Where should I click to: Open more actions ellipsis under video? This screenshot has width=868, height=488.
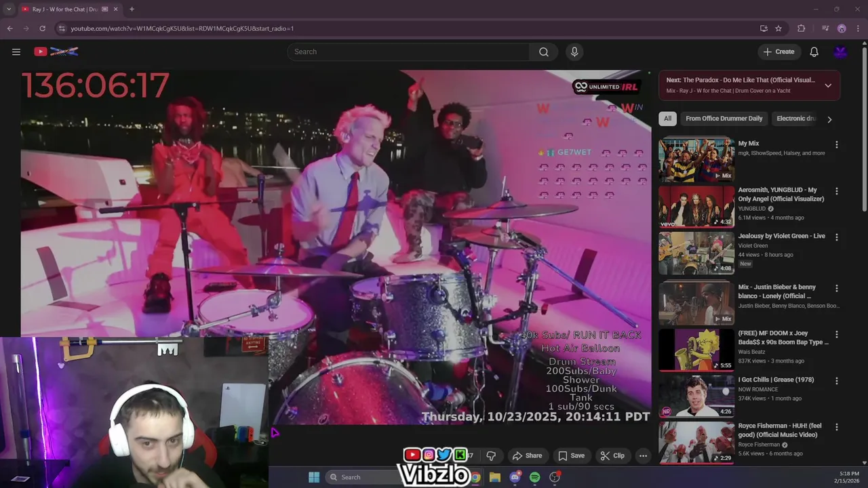click(643, 455)
